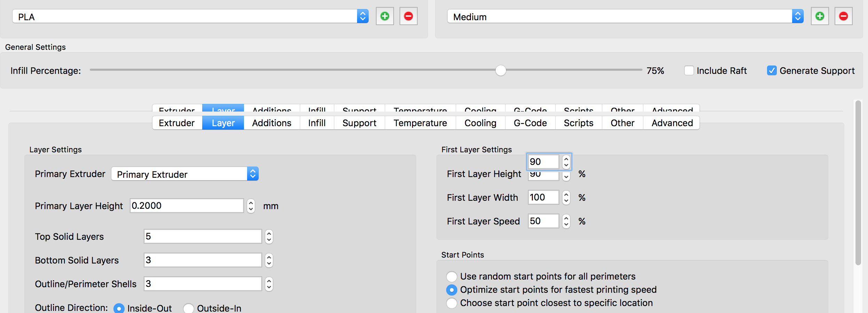Uncheck Generate Support
This screenshot has height=313, width=868.
click(x=772, y=70)
